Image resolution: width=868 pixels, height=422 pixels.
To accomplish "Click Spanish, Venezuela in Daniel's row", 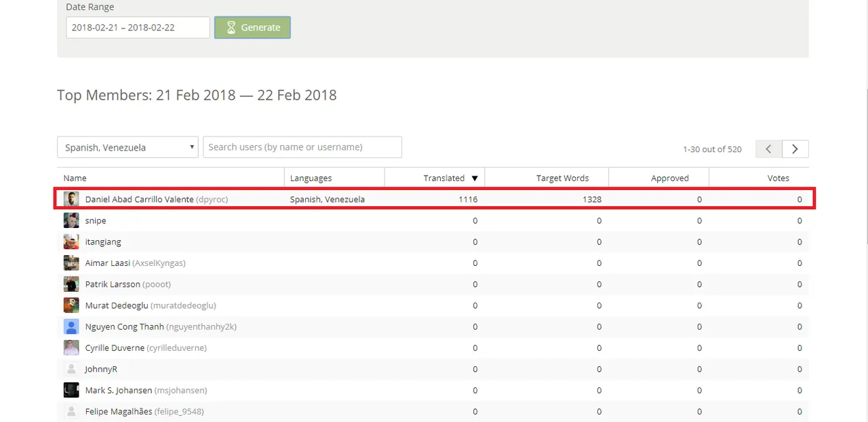I will point(328,199).
